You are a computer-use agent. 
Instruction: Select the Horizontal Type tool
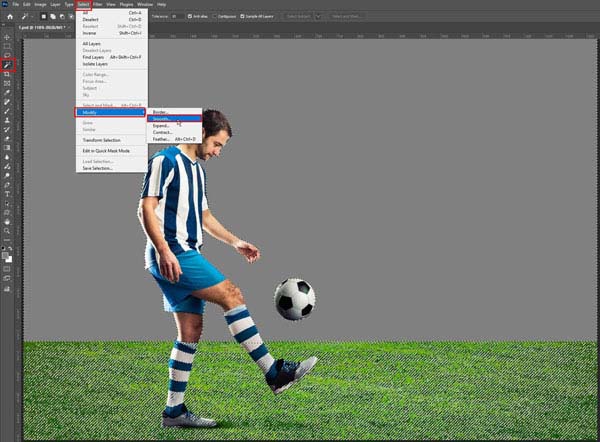(7, 194)
